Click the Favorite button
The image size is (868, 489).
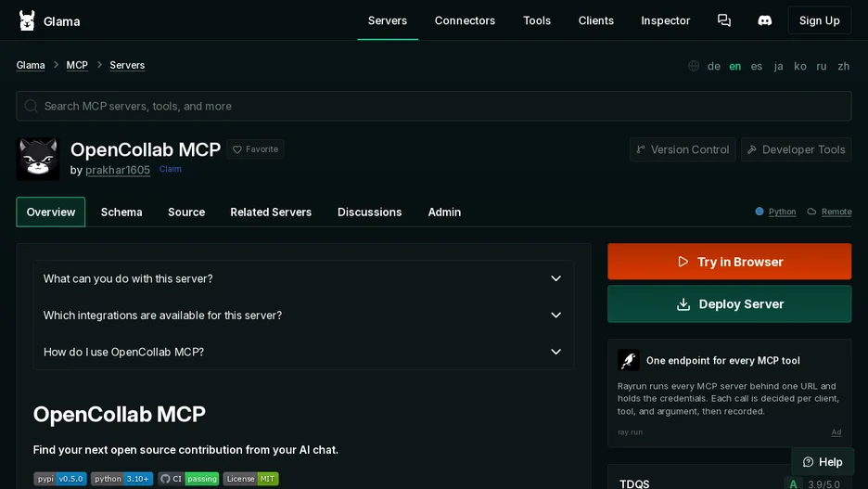click(255, 149)
